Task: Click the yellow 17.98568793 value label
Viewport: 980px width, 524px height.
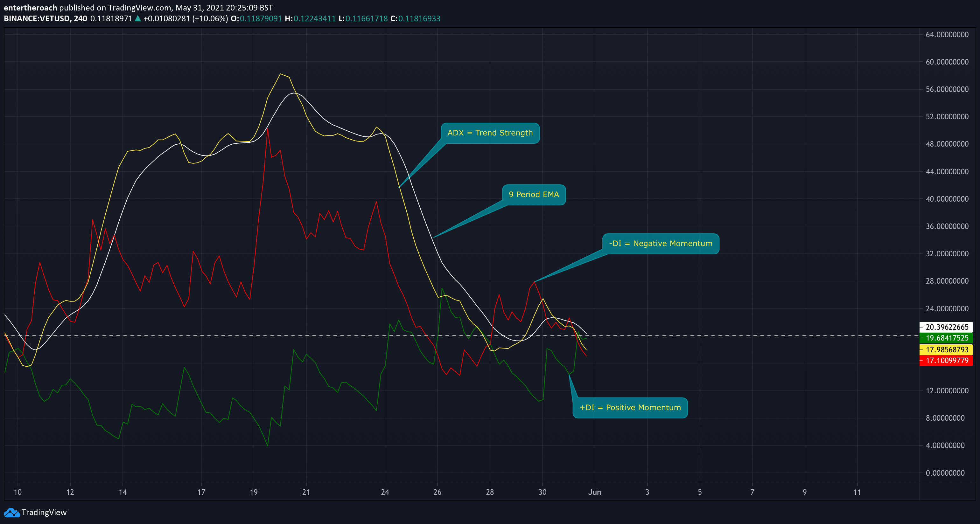Action: click(946, 349)
